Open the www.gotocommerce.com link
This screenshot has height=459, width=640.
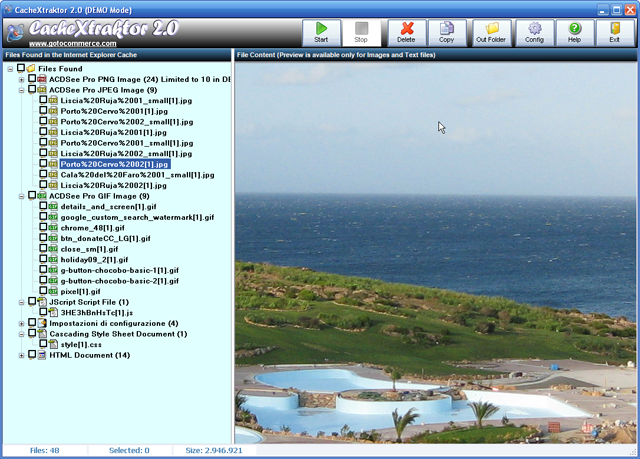tap(73, 43)
